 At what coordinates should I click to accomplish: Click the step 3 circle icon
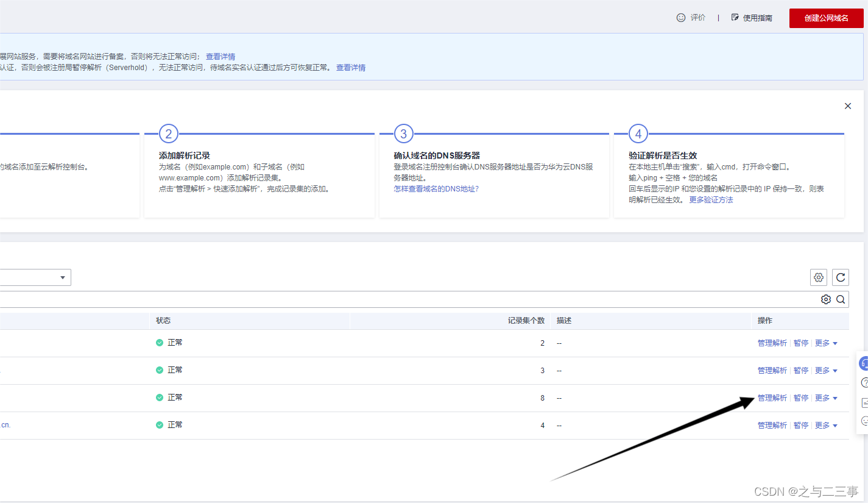coord(403,134)
